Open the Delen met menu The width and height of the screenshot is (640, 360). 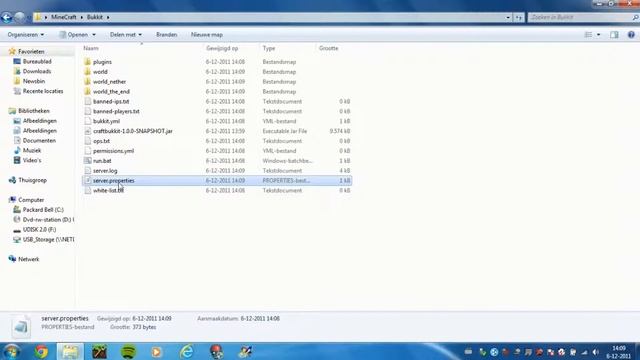[x=126, y=35]
